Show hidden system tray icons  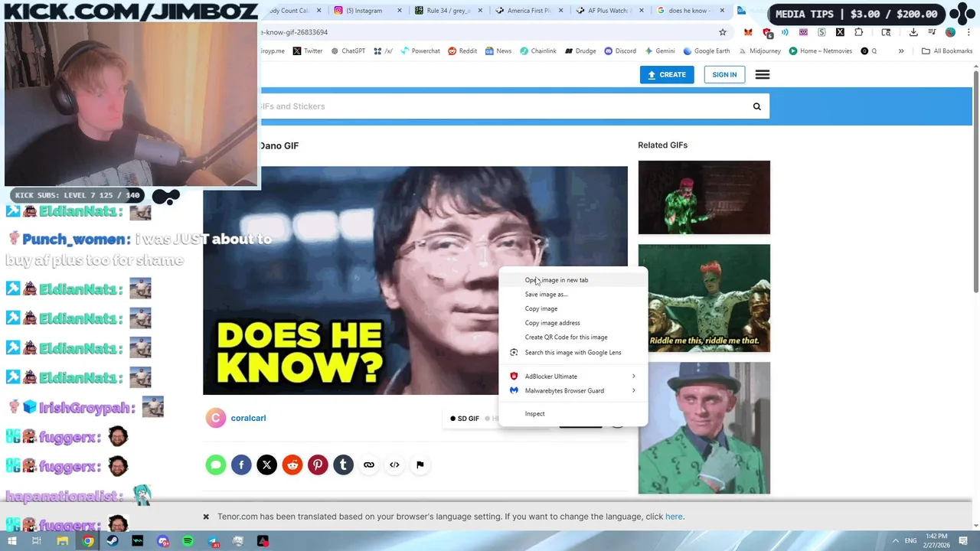pos(895,541)
